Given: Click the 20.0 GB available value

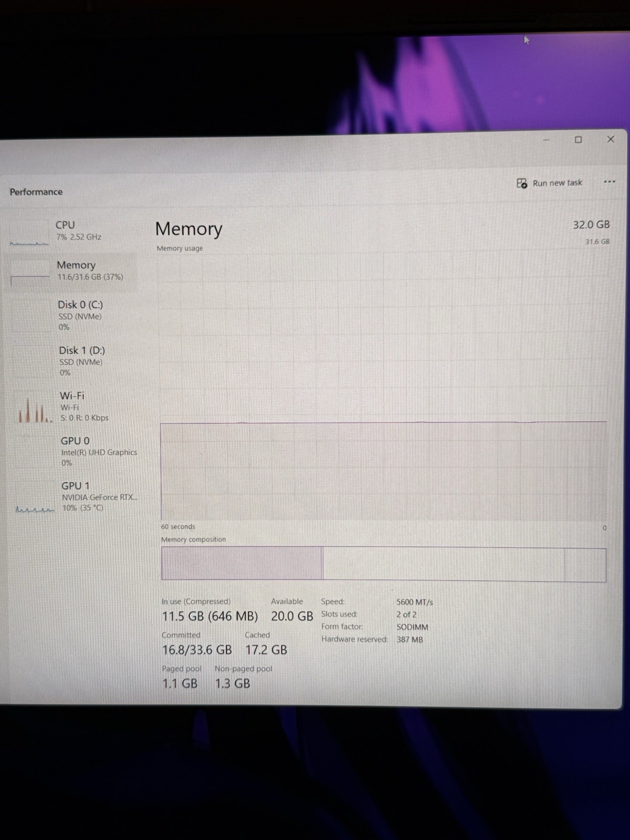Looking at the screenshot, I should pyautogui.click(x=292, y=616).
